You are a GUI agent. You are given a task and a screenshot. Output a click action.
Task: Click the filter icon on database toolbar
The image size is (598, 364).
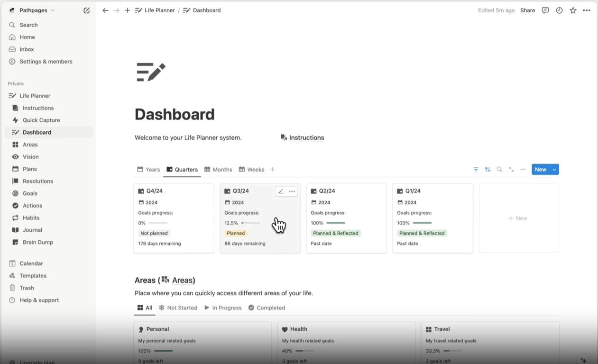[x=476, y=169]
